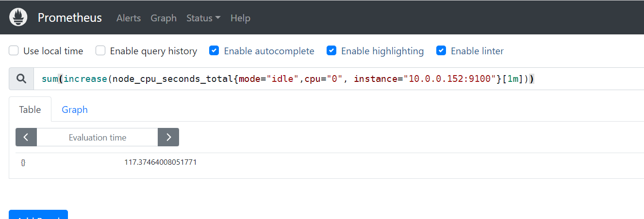This screenshot has width=644, height=219.
Task: Click the Prometheus brand name link
Action: click(70, 18)
